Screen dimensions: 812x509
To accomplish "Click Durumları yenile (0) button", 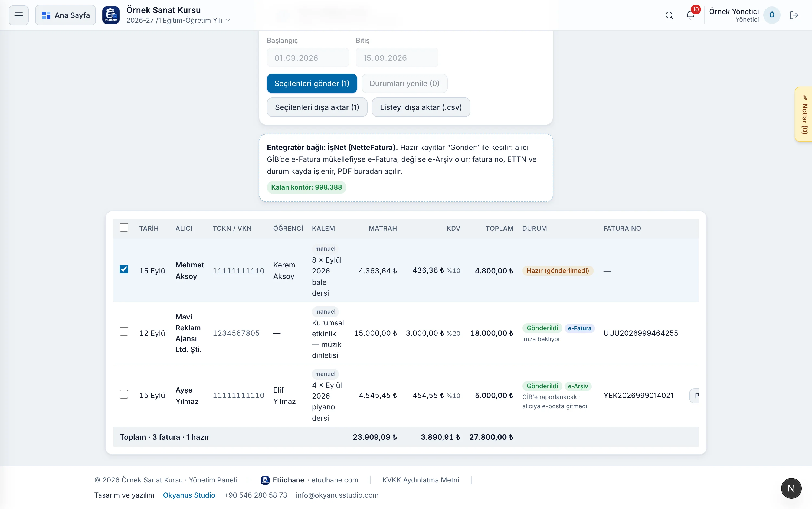I will tap(404, 83).
